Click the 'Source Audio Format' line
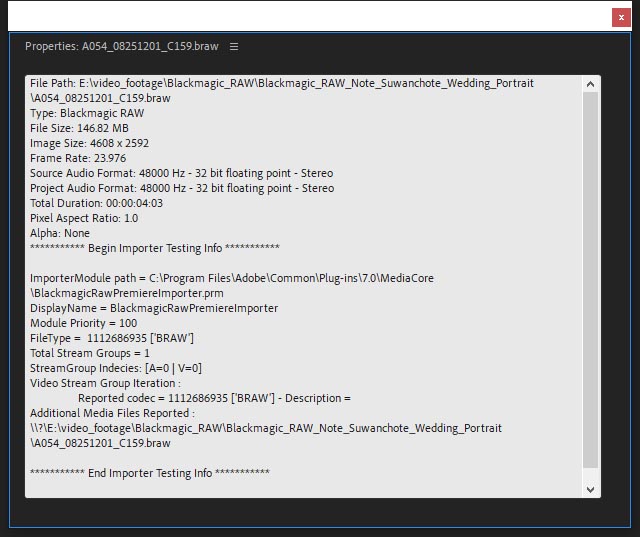The height and width of the screenshot is (537, 640). (182, 173)
